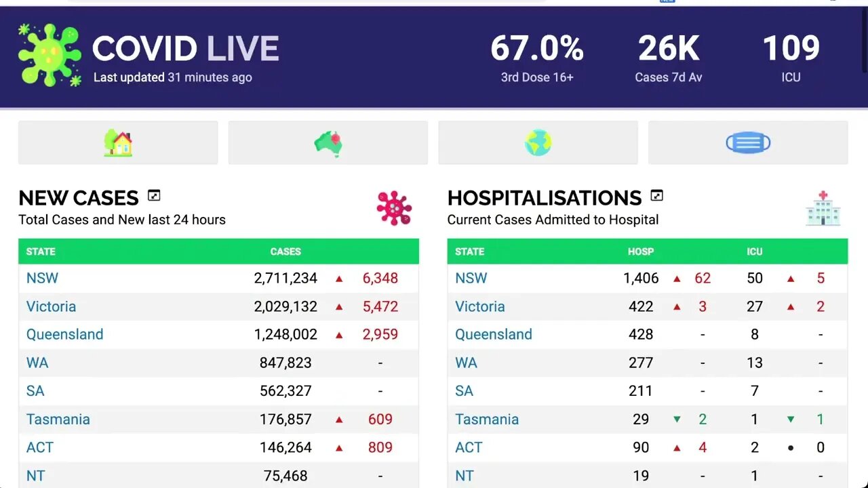Image resolution: width=868 pixels, height=488 pixels.
Task: Click the Cases 7d Av statistic
Action: pos(668,58)
